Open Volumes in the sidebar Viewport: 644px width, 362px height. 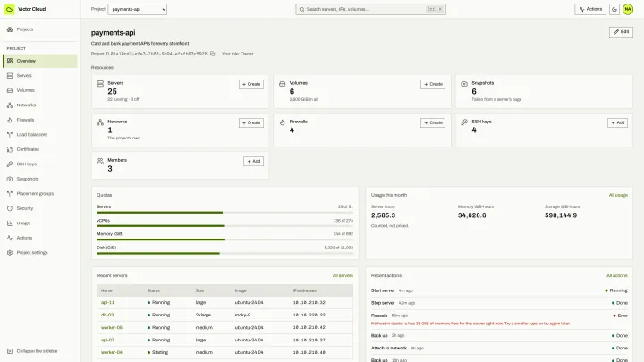[40, 90]
